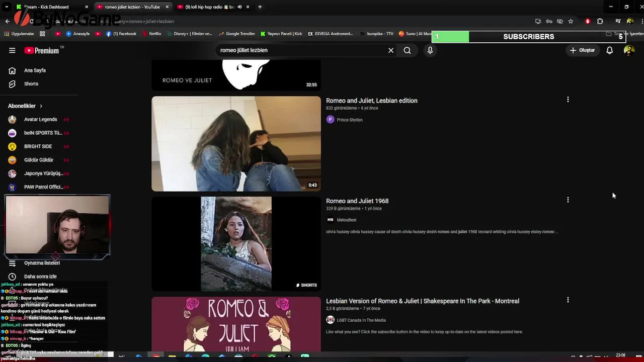The image size is (644, 362).
Task: Open Yayıncı Paneli | Kick bookmark
Action: click(x=281, y=34)
